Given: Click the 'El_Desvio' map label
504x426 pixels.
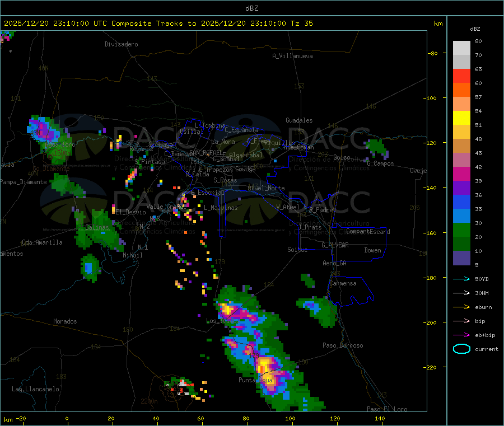Looking at the screenshot, I should point(131,212).
